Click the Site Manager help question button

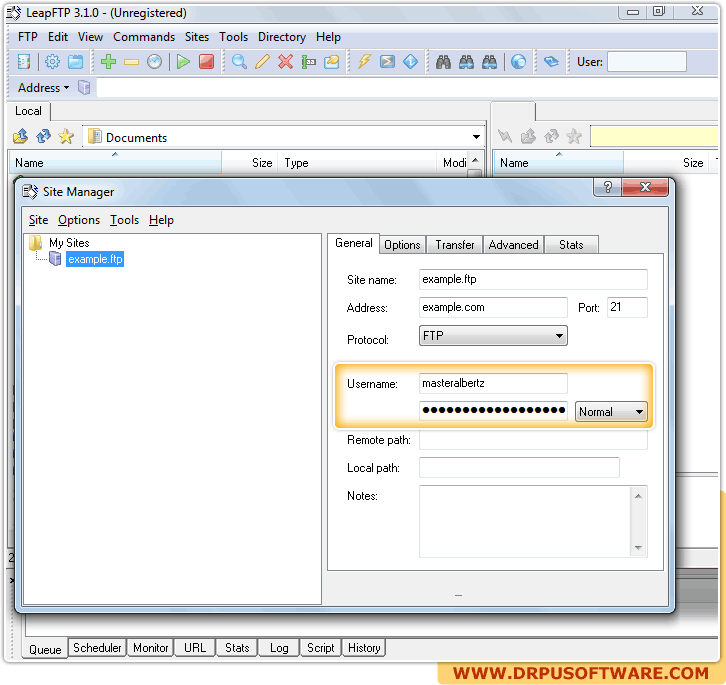[608, 187]
